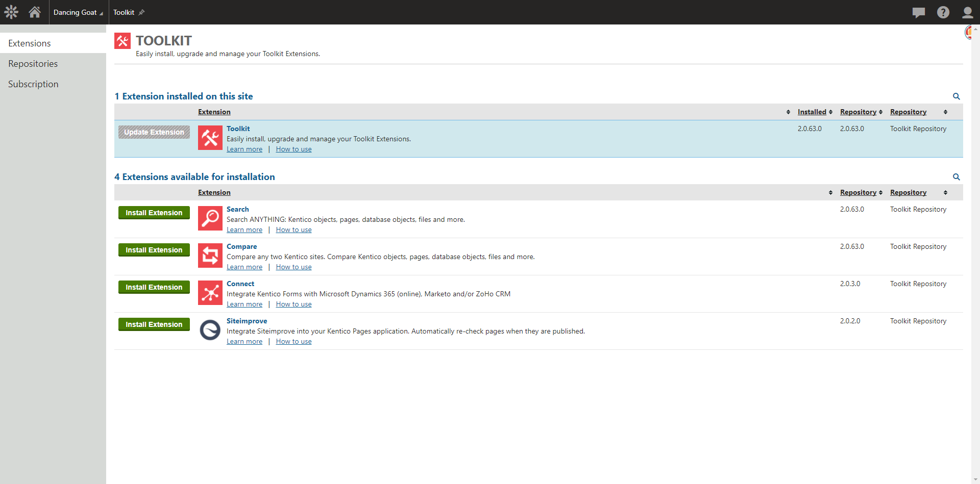The image size is (980, 484).
Task: Open Learn more for Toolkit extension
Action: pos(244,149)
